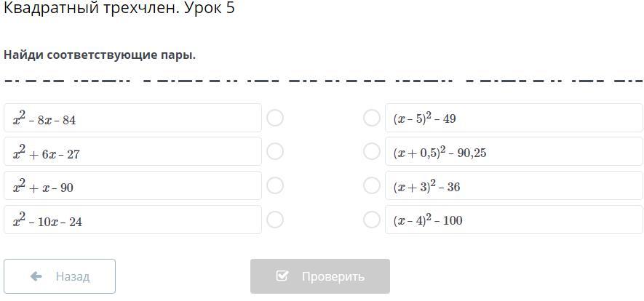Click the (x + 0,5)² − 90,25 answer box
This screenshot has height=301, width=644.
click(514, 151)
